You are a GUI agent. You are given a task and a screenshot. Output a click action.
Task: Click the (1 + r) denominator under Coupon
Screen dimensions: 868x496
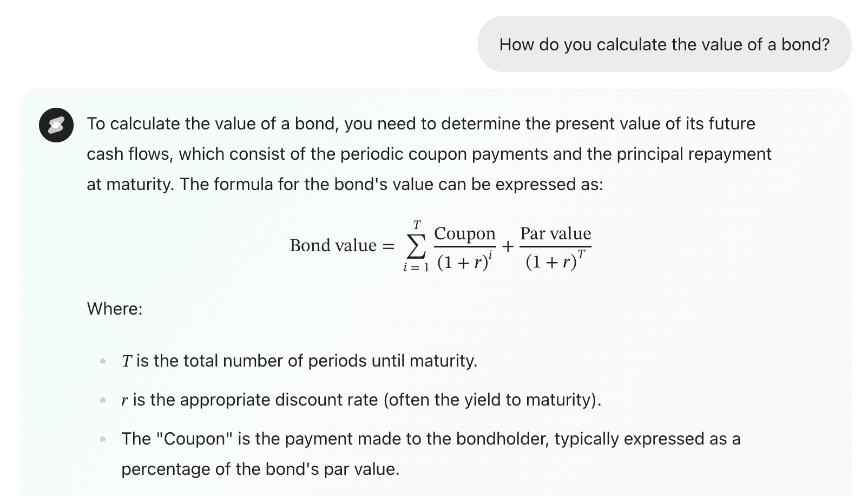tap(462, 263)
